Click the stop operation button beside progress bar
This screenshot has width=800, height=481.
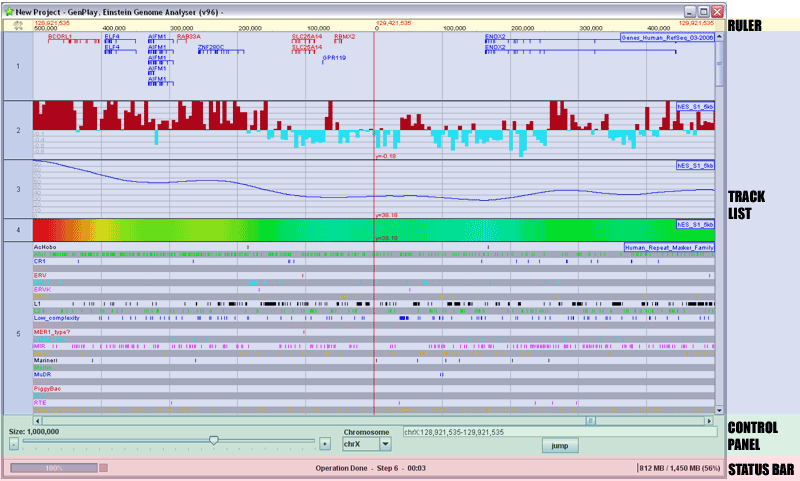pos(105,467)
